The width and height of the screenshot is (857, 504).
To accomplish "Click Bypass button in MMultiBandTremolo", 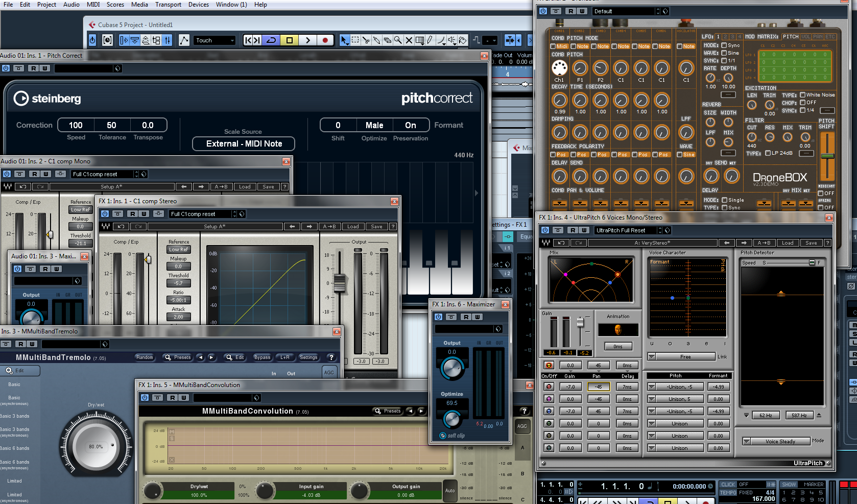I will [x=262, y=357].
